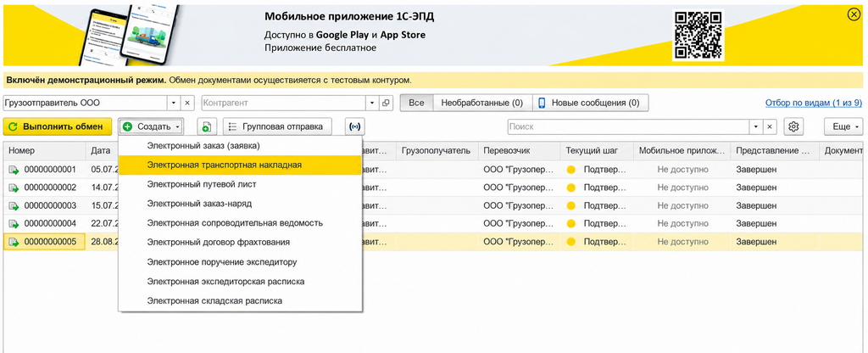
Task: Choose Электронная сопроводительная ведомость
Action: point(240,223)
